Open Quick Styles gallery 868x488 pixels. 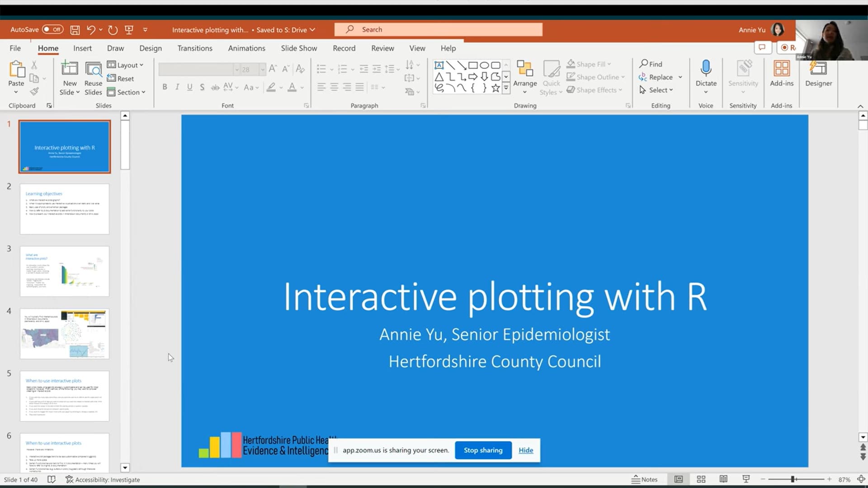coord(552,77)
